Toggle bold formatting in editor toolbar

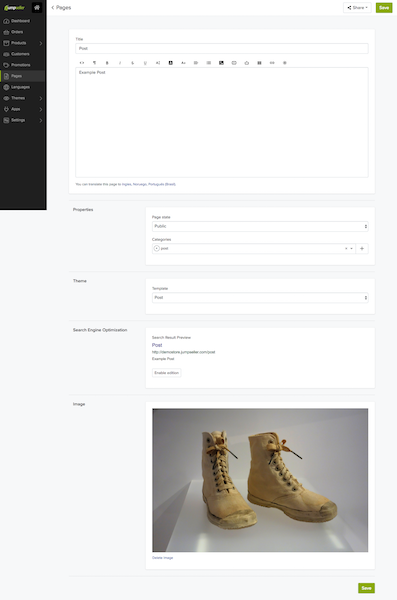pos(107,63)
